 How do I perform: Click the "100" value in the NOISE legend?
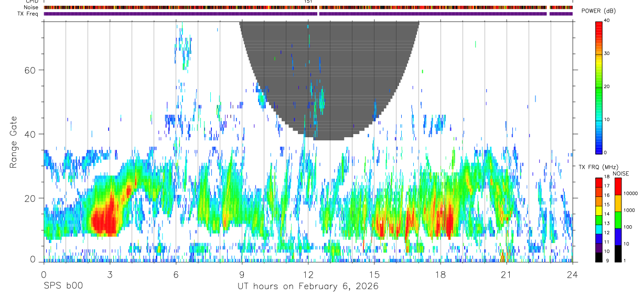tap(628, 227)
